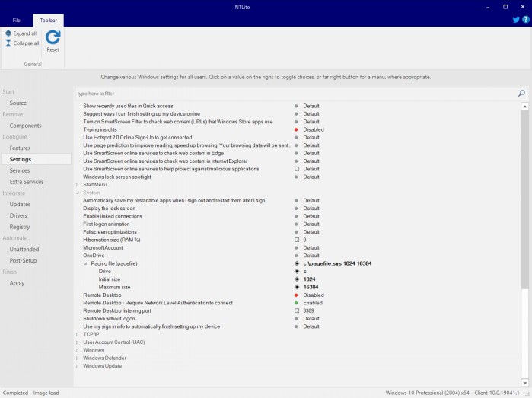
Task: Open the Services page
Action: coord(20,170)
